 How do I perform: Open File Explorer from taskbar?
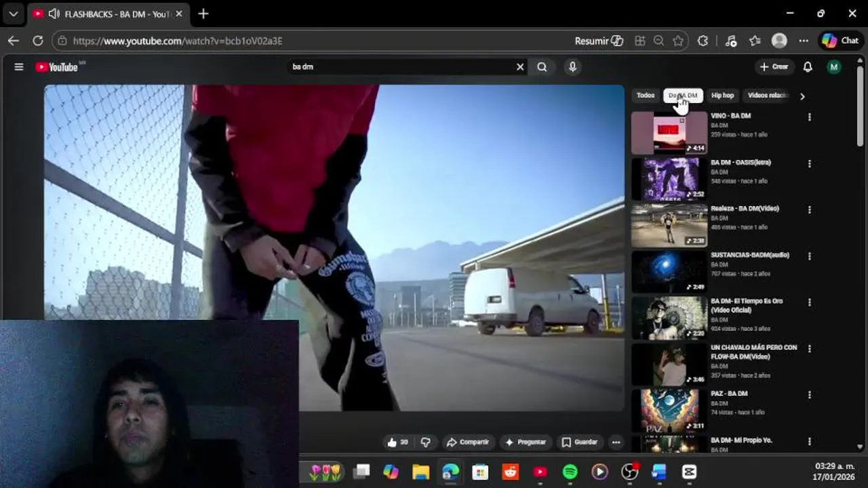coord(421,472)
